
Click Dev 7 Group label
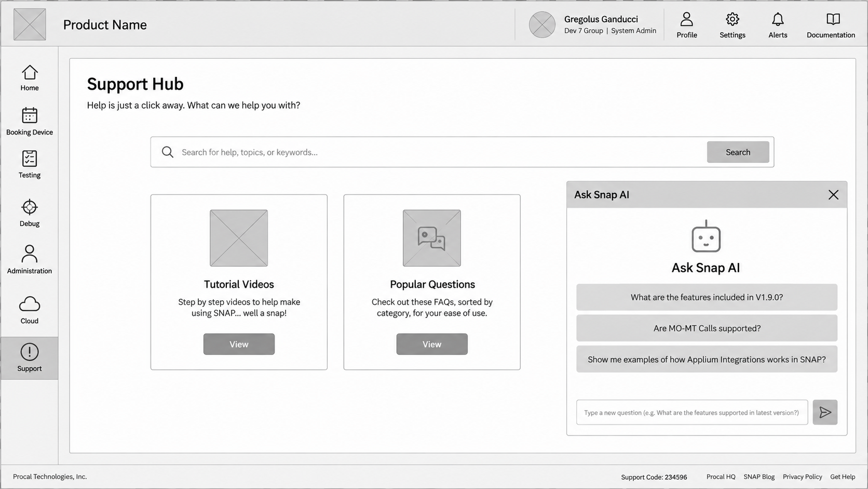click(x=584, y=31)
